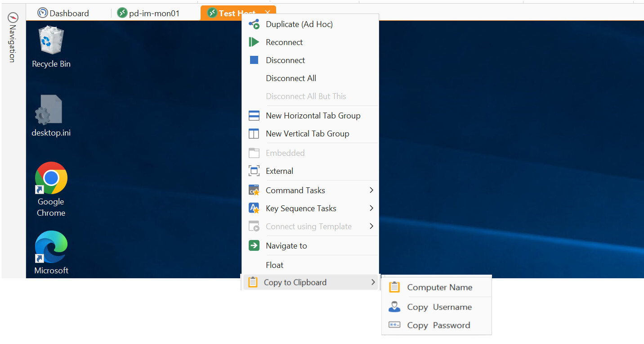
Task: Click the blue Disconnect square icon
Action: coord(254,60)
